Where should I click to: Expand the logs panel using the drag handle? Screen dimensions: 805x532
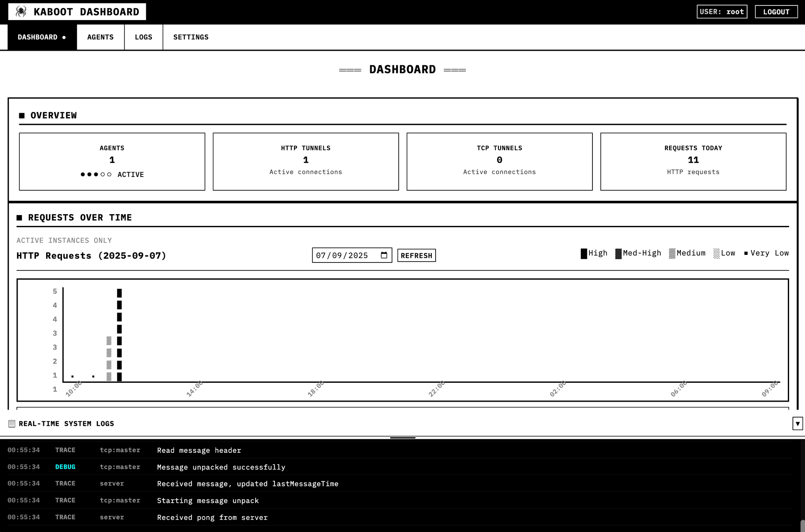coord(402,438)
